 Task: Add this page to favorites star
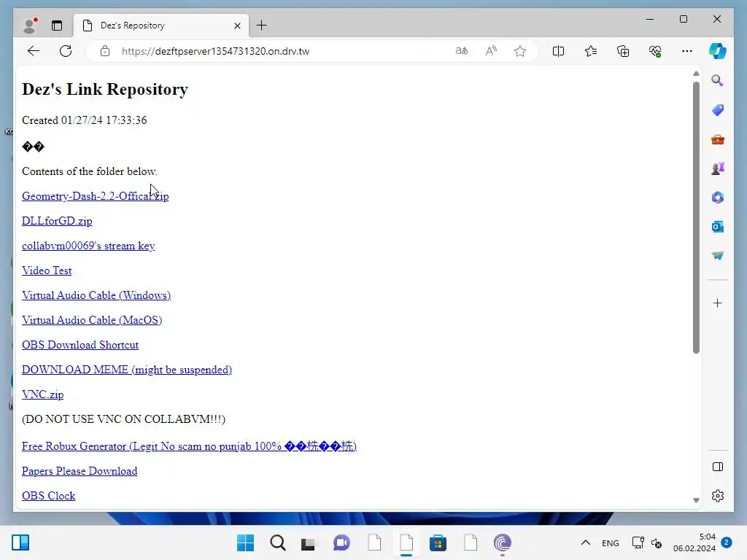pyautogui.click(x=520, y=51)
